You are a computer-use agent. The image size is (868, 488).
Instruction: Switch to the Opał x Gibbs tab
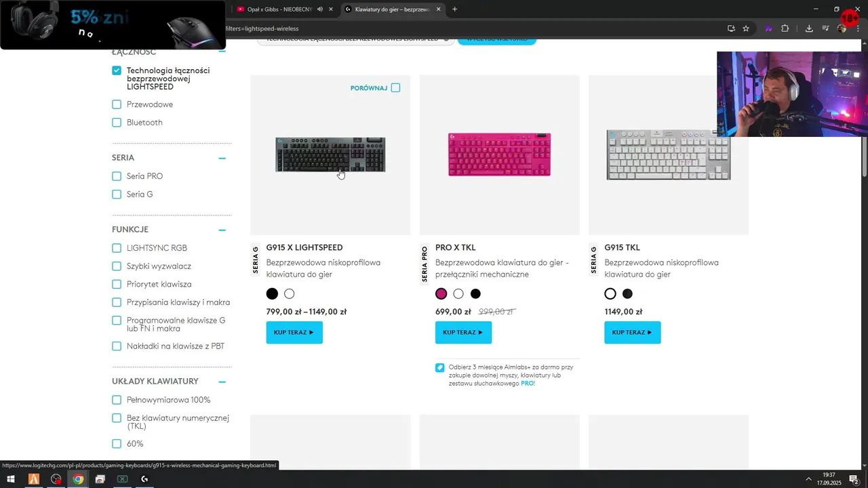point(278,9)
